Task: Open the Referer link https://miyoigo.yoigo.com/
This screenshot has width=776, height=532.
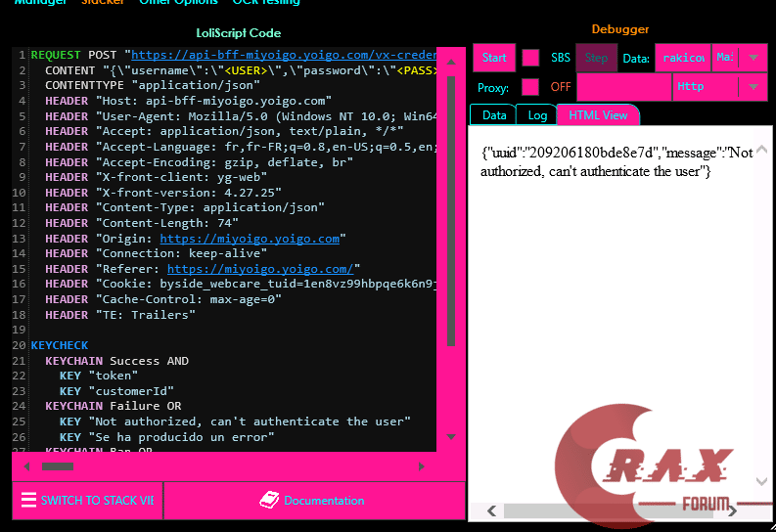Action: (x=260, y=270)
